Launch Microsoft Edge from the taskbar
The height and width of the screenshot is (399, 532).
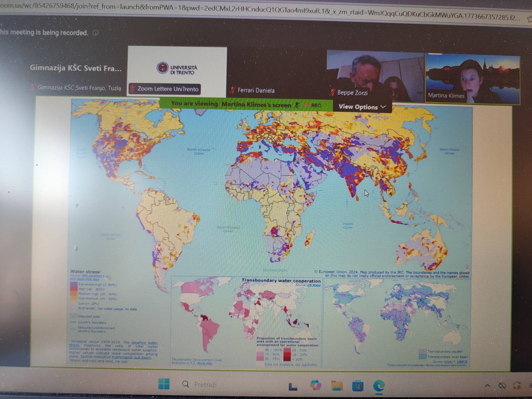pos(379,386)
